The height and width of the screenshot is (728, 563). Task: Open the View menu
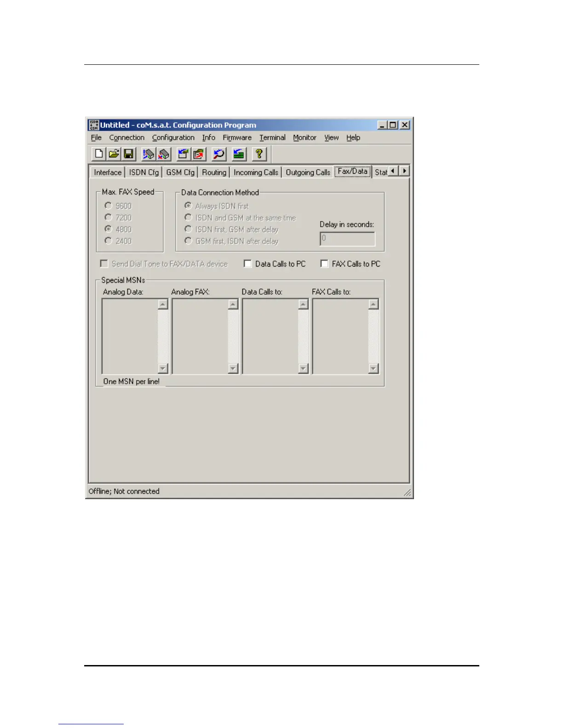coord(331,137)
